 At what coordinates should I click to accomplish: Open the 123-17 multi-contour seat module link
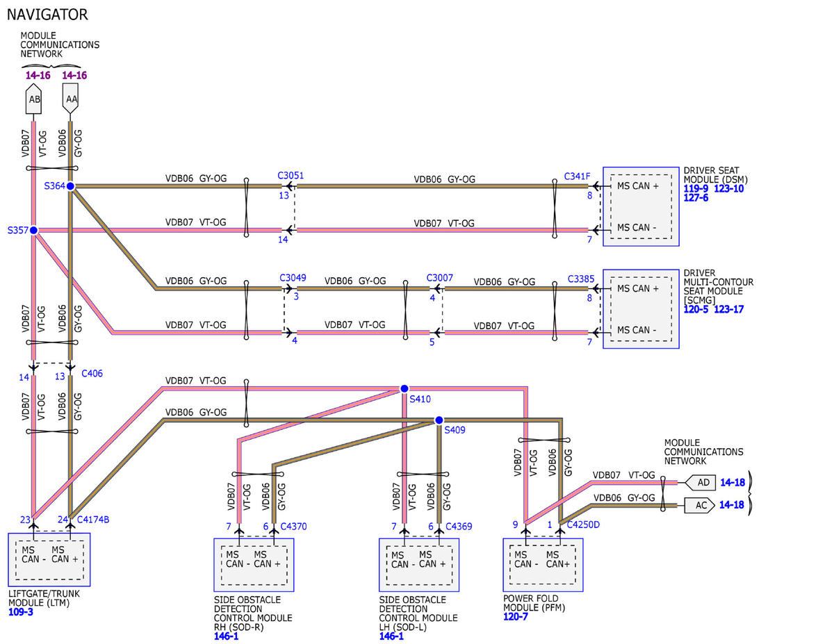(728, 309)
